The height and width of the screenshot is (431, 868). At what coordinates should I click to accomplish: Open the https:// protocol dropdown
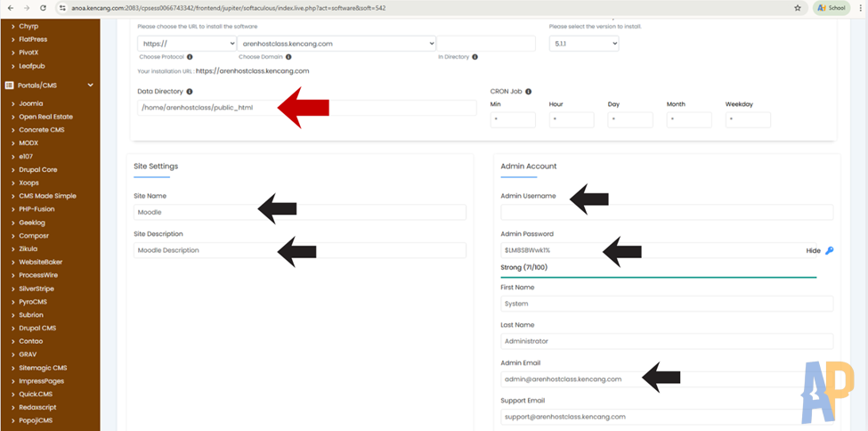(186, 43)
